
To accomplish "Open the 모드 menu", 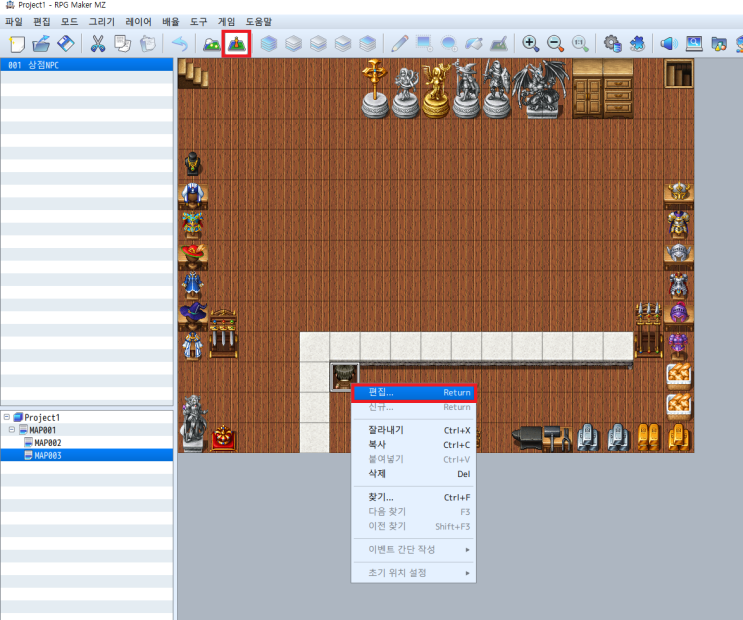I will click(69, 22).
